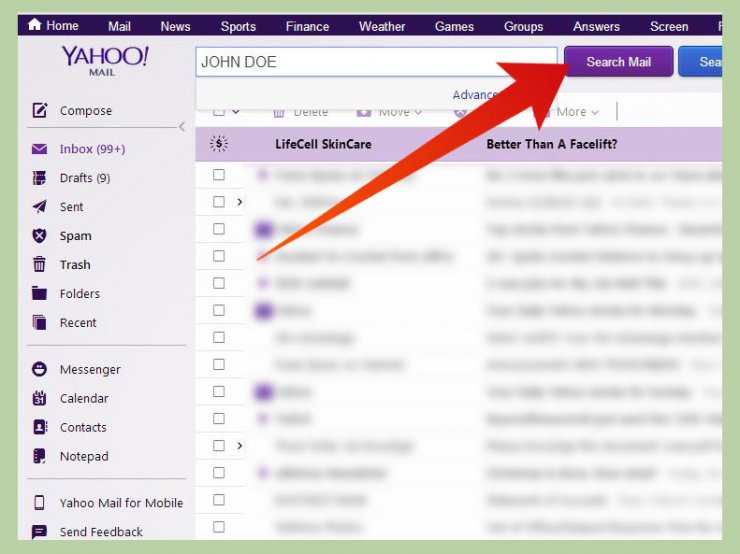Click the Search Mail button
This screenshot has height=554, width=740.
click(x=619, y=61)
